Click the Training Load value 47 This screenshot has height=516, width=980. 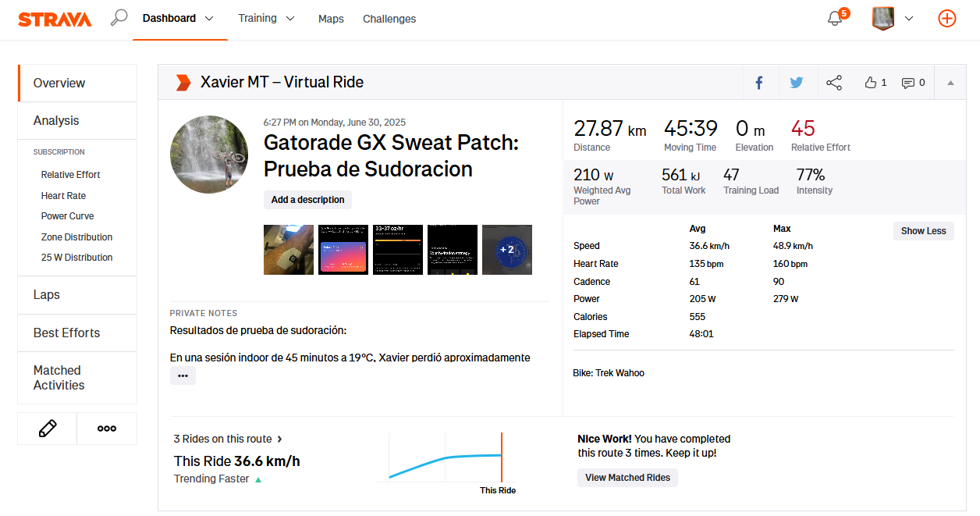731,175
